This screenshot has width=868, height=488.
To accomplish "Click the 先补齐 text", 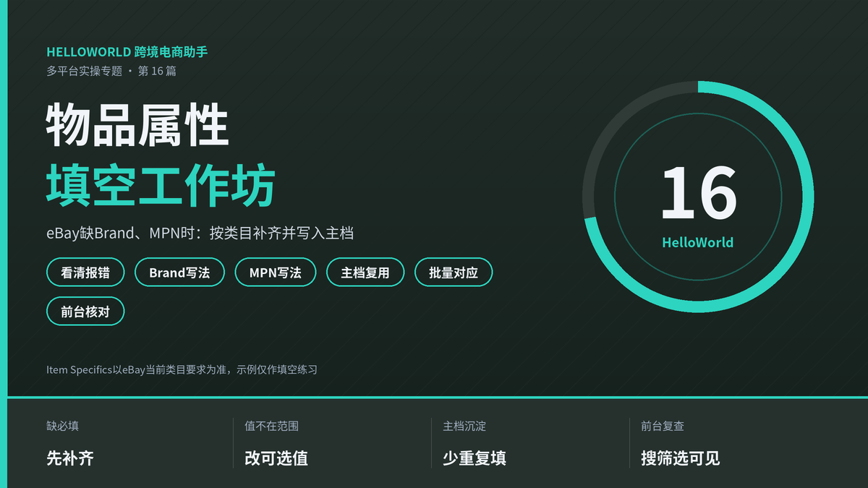I will 70,458.
